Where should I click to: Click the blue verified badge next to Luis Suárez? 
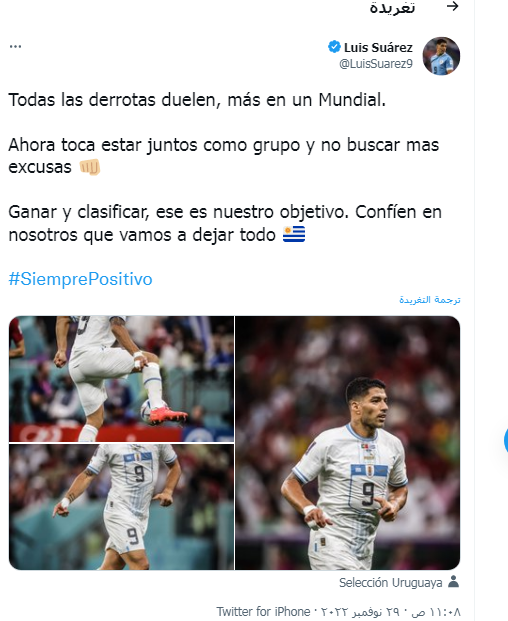334,47
